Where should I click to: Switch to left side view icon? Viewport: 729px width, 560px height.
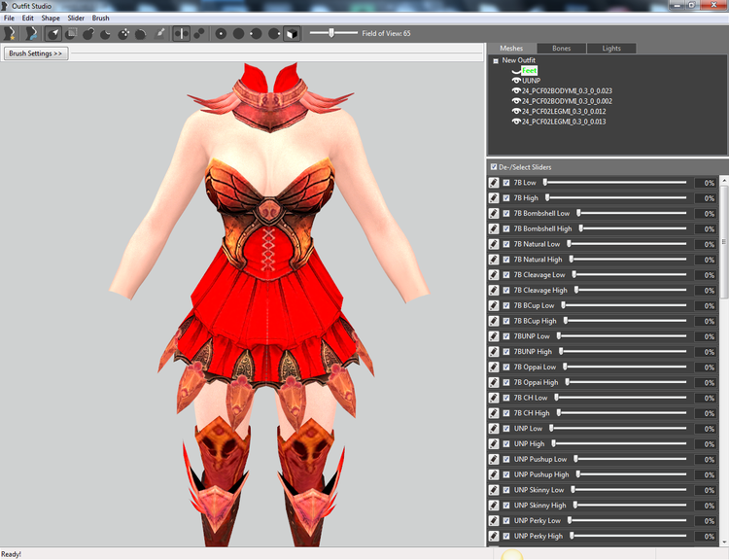257,33
